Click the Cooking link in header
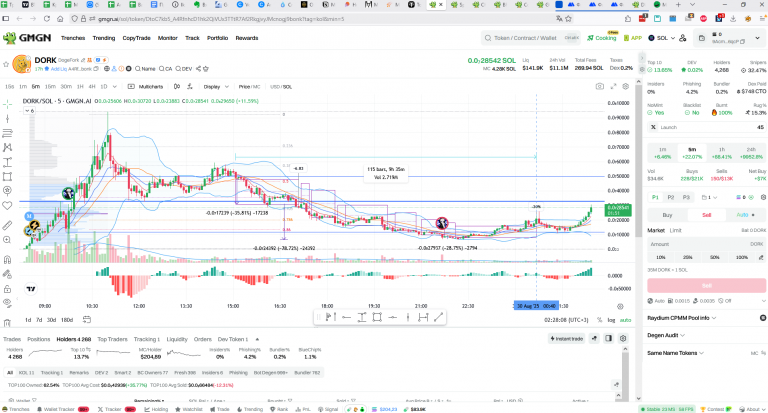Viewport: 768px width, 413px height. click(601, 38)
